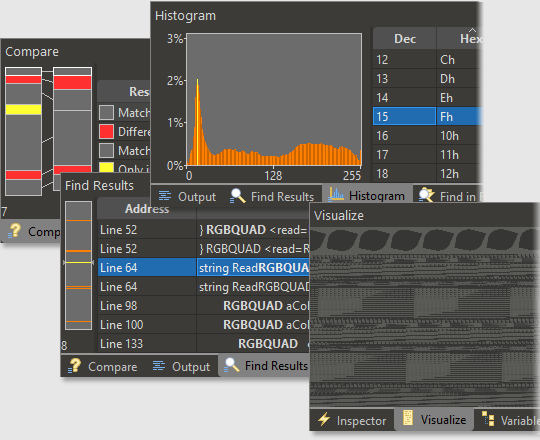540x440 pixels.
Task: Switch to the Output tab in Find Results panel
Action: 181,366
